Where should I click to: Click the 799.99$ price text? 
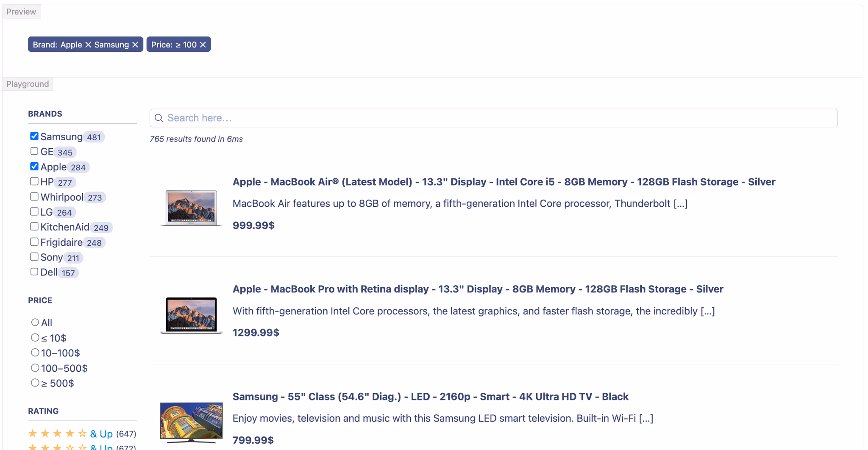[x=253, y=440]
